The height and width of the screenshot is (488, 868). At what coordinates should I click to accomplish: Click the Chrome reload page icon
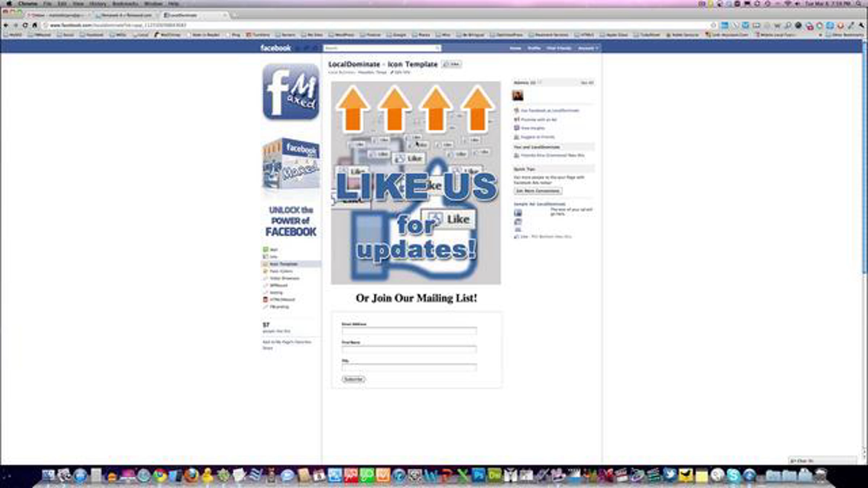[25, 25]
